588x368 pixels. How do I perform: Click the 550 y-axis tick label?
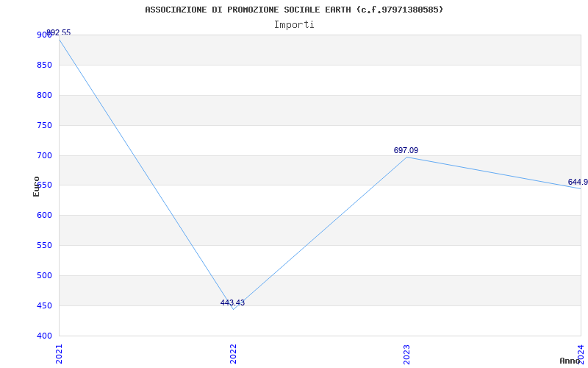(x=44, y=246)
